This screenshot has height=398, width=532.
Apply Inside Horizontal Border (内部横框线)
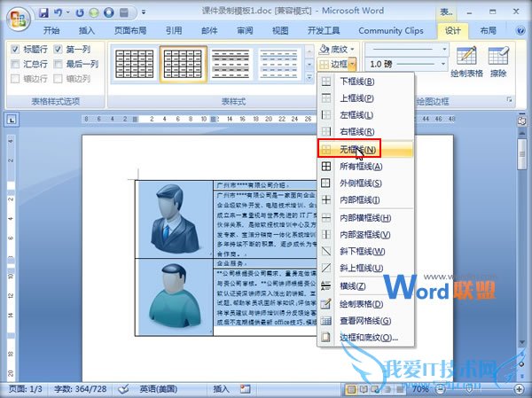pyautogui.click(x=365, y=218)
